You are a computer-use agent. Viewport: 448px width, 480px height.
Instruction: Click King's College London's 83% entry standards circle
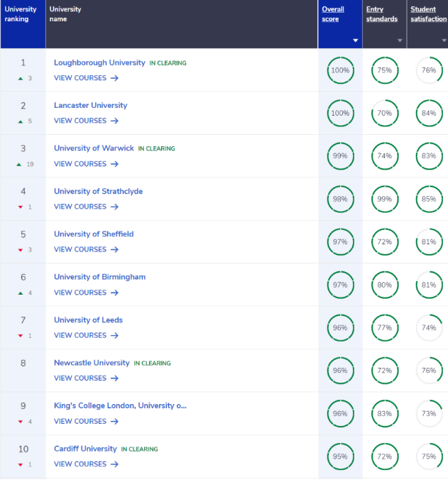(x=385, y=413)
